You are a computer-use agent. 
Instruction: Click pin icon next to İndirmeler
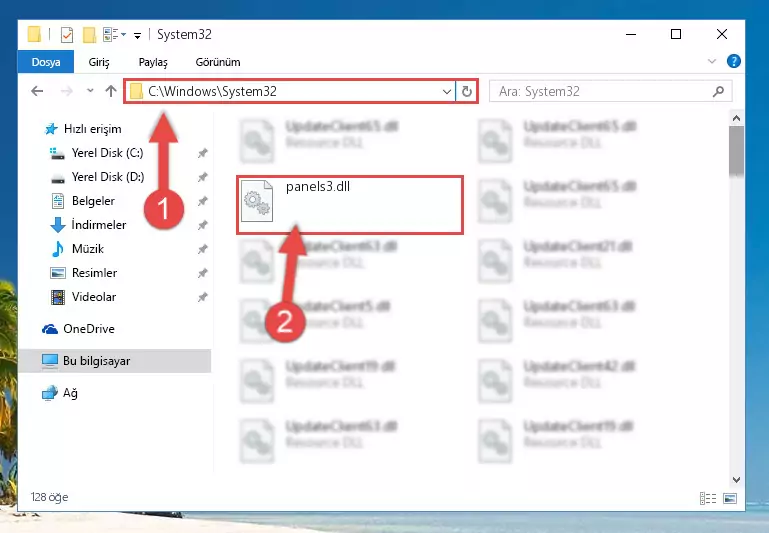click(x=202, y=226)
